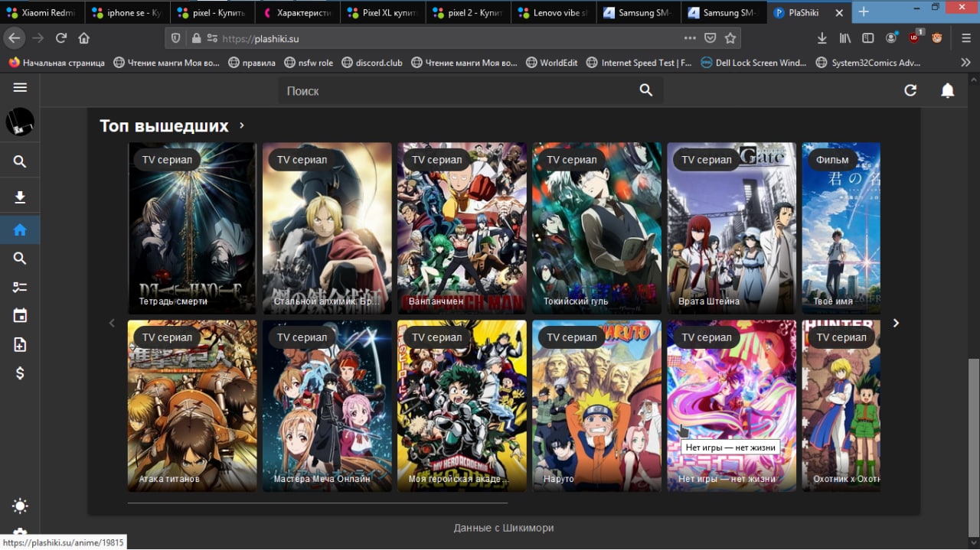The image size is (980, 550).
Task: Open the uBlock Origin extension icon
Action: 916,37
